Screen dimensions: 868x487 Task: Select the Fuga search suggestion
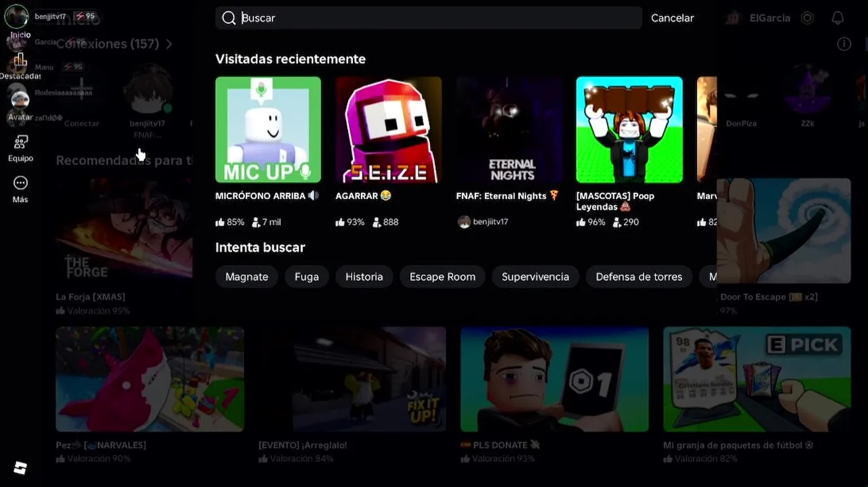coord(307,277)
